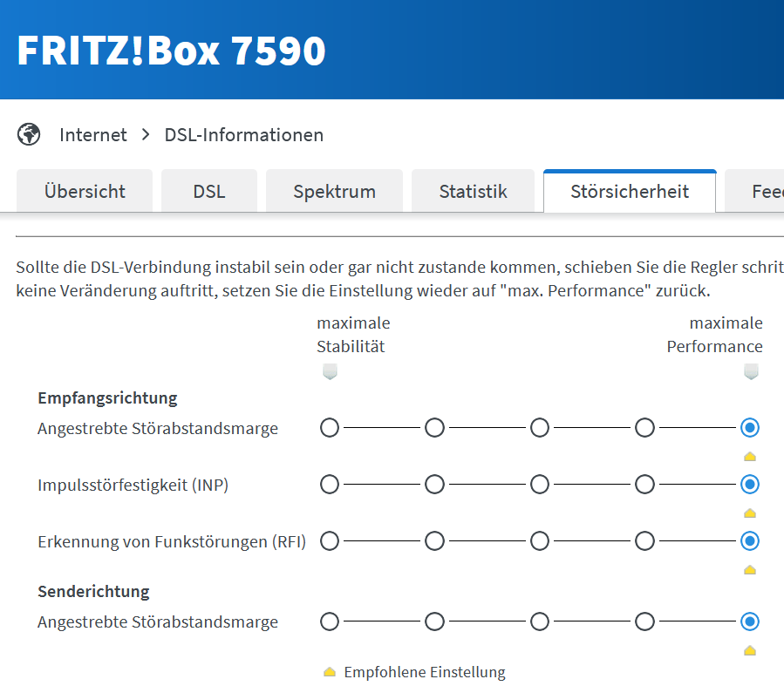Set Empfangsrichtung Störabstandsmarge to the middle level
784x686 pixels.
(540, 428)
